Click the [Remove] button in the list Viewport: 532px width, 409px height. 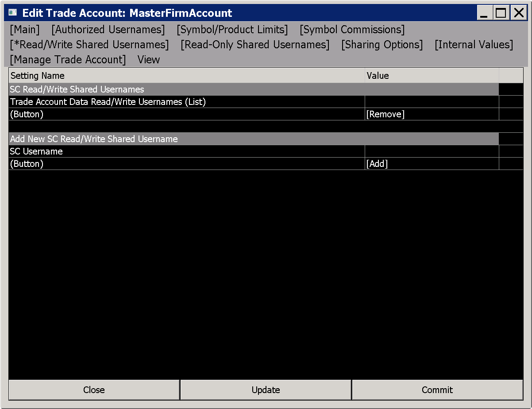point(386,114)
